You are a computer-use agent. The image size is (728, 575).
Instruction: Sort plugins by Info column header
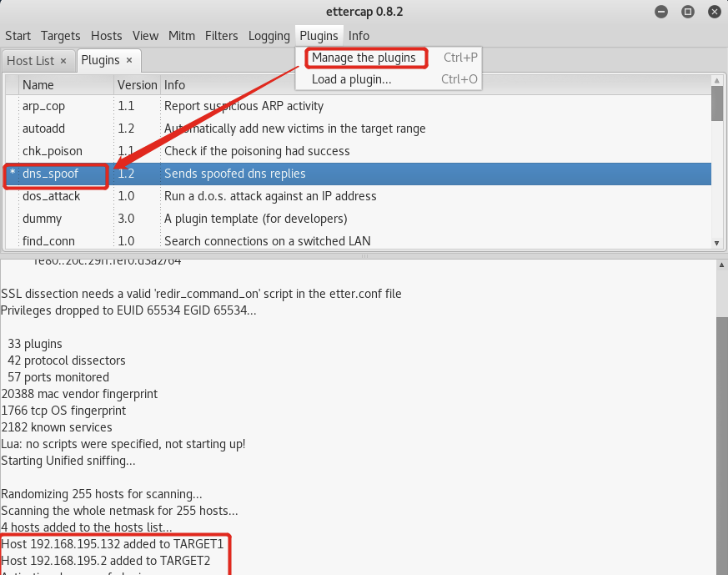[435, 85]
